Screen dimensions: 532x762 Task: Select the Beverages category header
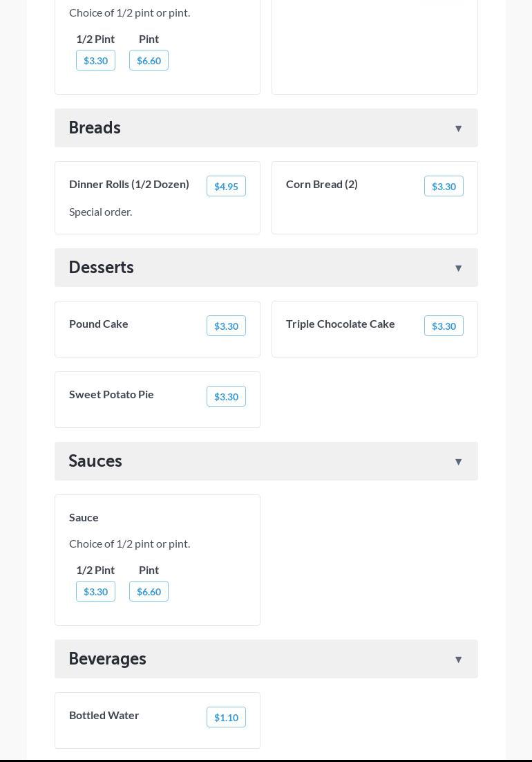(108, 659)
